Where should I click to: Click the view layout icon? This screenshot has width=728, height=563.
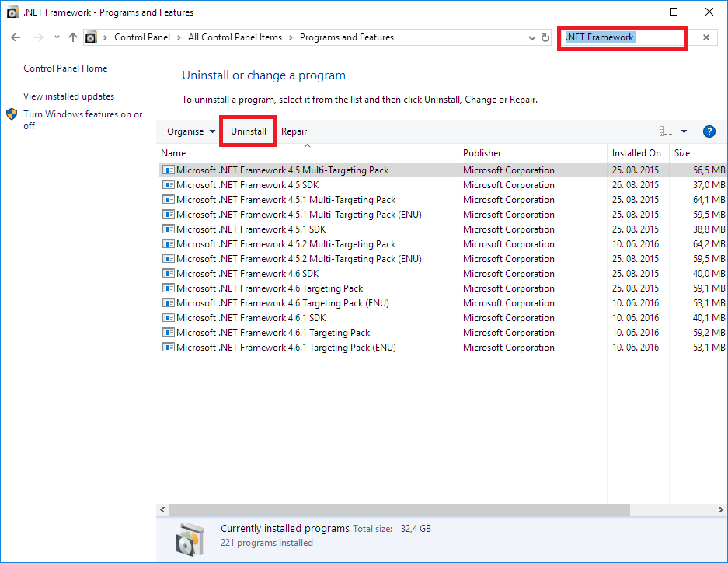[x=666, y=131]
